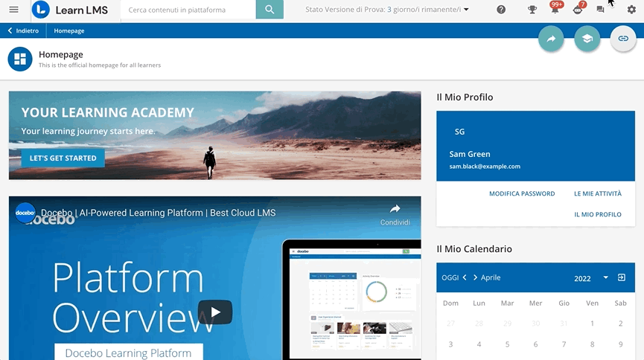Click the LET'S GET STARTED button
Screen dimensions: 644x360
click(x=63, y=158)
